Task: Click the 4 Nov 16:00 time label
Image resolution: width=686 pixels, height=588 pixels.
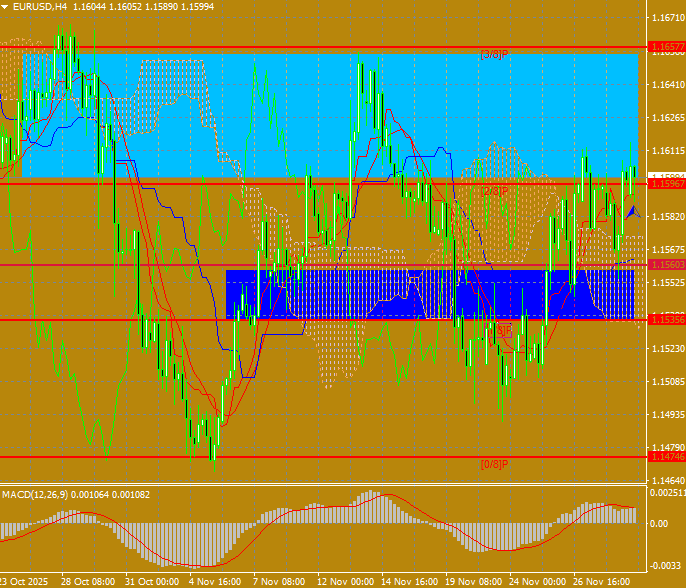Action: pyautogui.click(x=215, y=582)
